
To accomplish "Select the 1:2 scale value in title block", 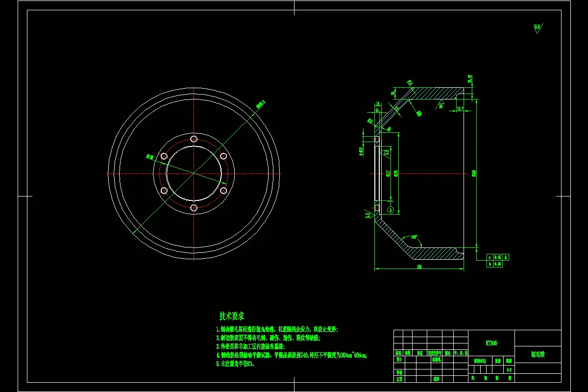I will (509, 370).
